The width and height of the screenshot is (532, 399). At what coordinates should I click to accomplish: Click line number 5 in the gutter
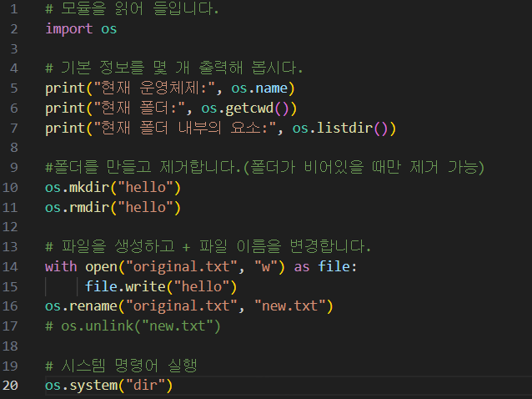14,88
